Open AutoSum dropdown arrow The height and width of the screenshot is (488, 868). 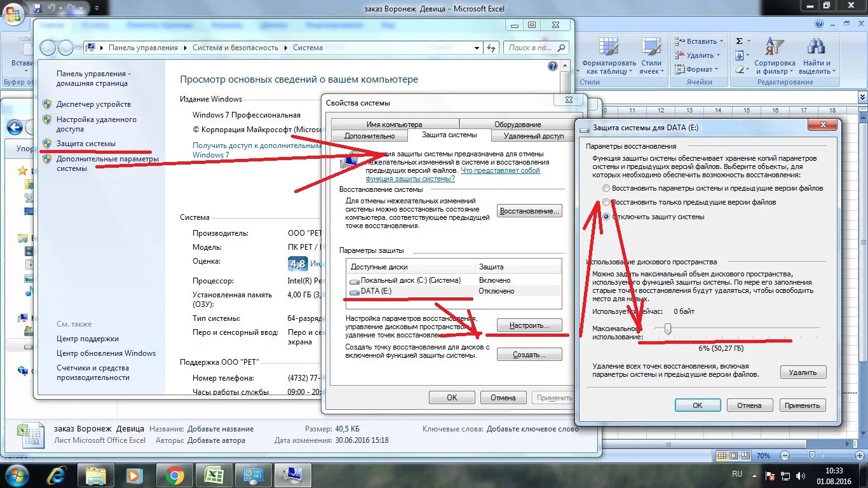[748, 41]
